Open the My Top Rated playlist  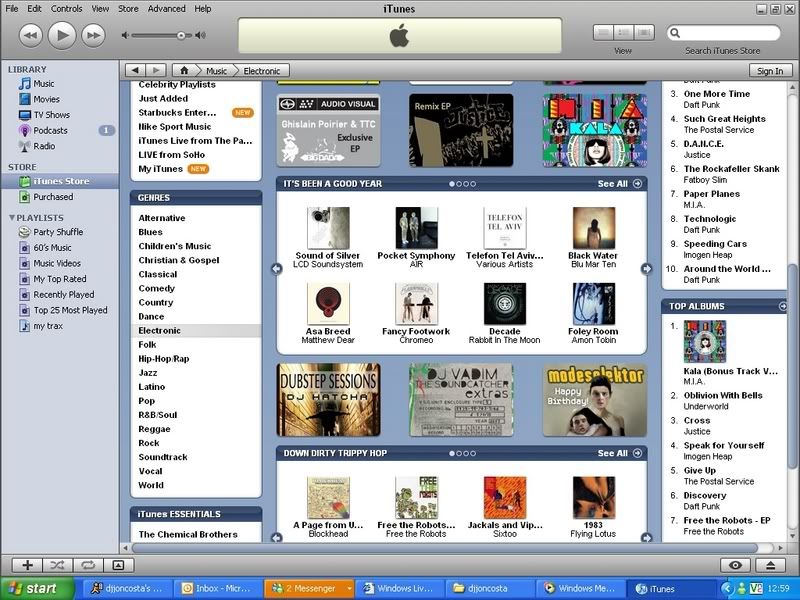[x=60, y=279]
